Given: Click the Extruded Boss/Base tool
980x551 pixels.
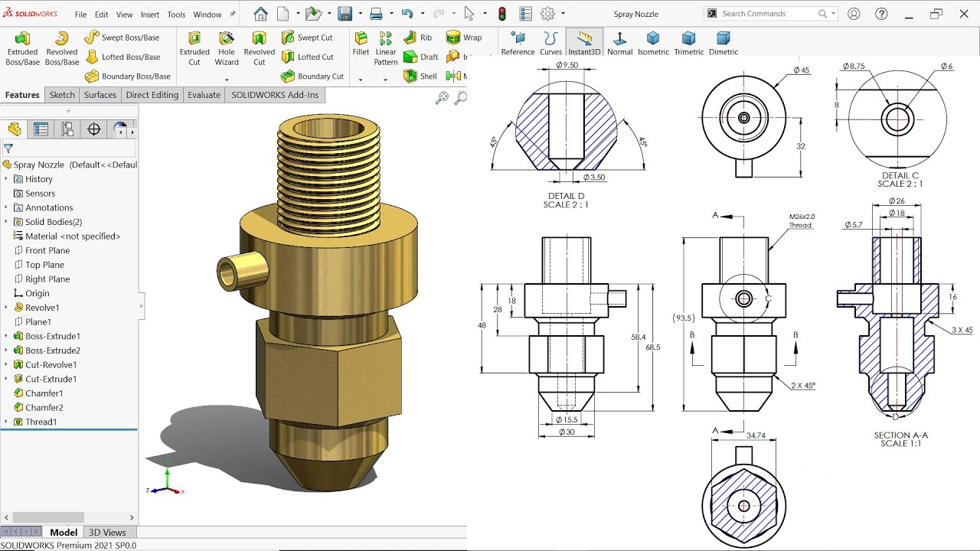Looking at the screenshot, I should pyautogui.click(x=22, y=49).
